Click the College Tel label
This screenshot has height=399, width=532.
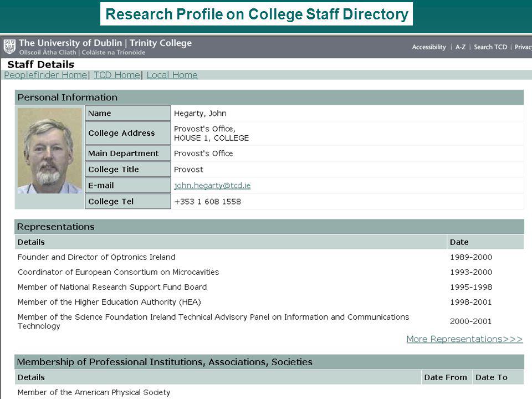[x=127, y=202]
